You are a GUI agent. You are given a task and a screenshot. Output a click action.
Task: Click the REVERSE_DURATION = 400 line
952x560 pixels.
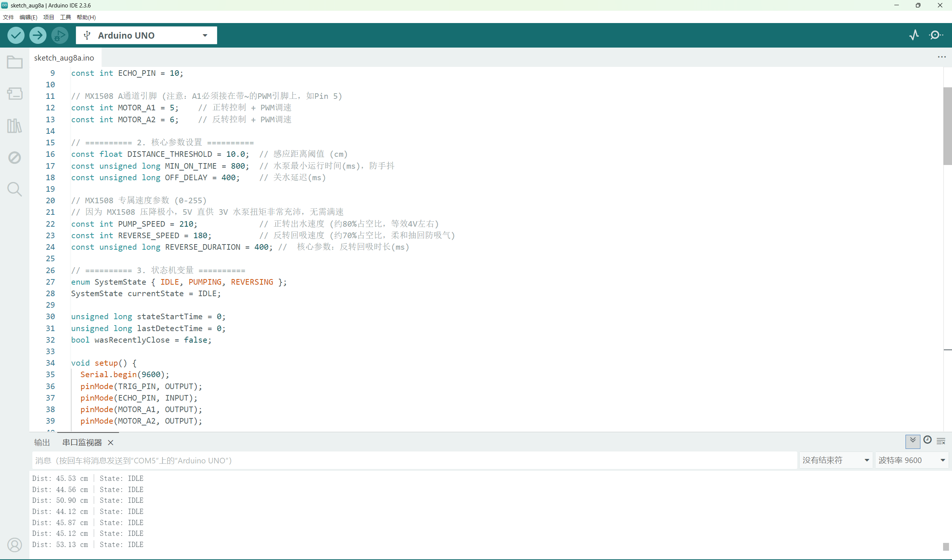[240, 247]
